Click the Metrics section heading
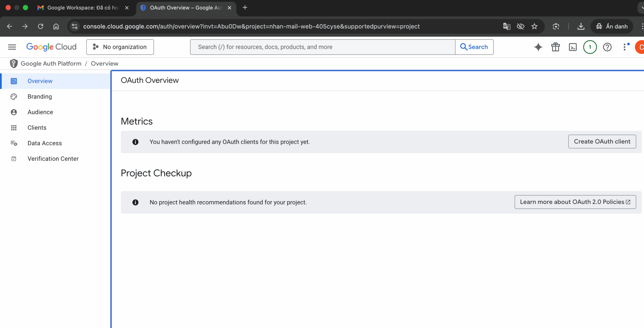The width and height of the screenshot is (644, 328). pyautogui.click(x=137, y=121)
